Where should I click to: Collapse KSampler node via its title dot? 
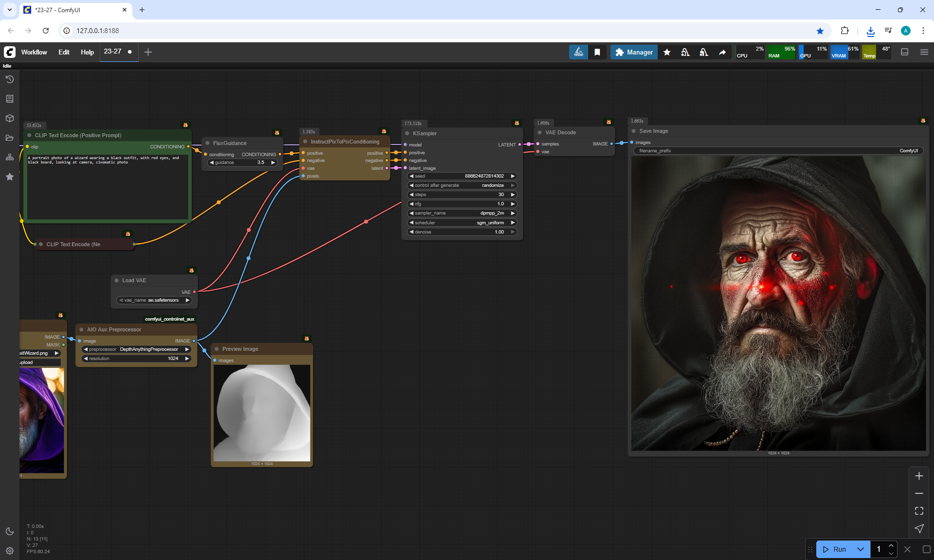pyautogui.click(x=407, y=133)
